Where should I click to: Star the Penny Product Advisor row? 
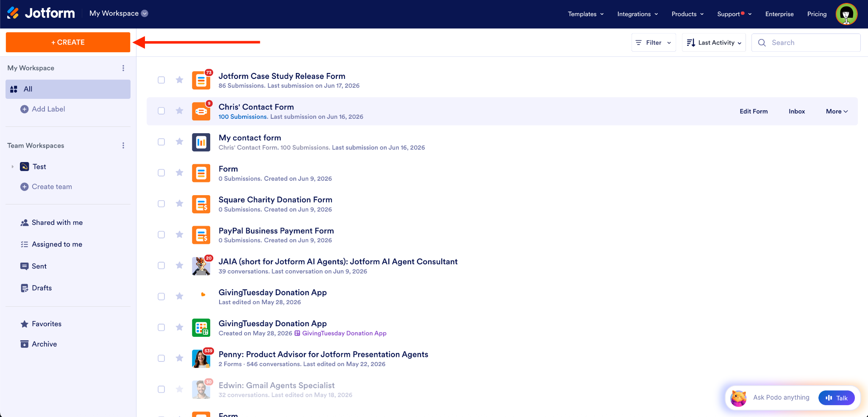[180, 358]
